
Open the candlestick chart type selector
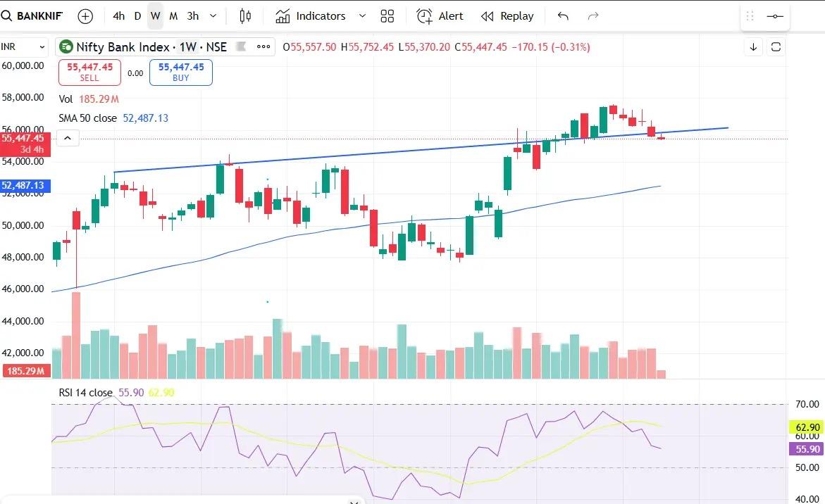(245, 15)
